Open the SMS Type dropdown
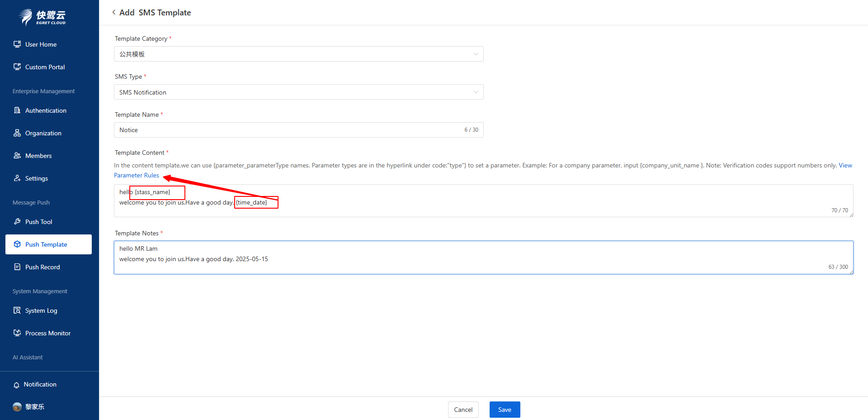 (298, 92)
